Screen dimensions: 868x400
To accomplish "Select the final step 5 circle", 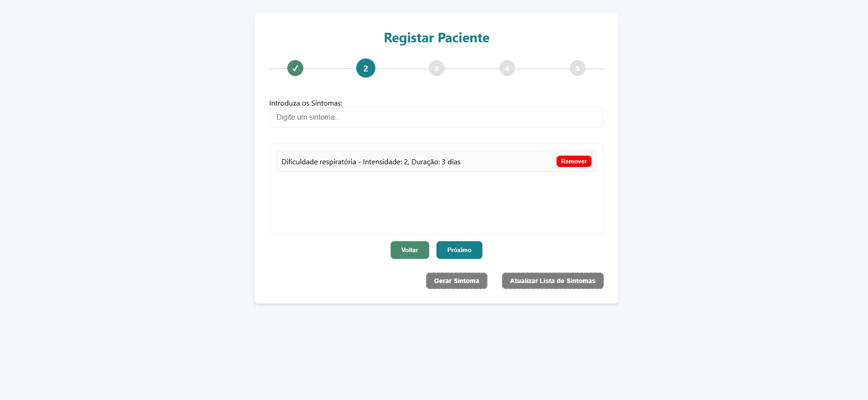I will point(577,68).
